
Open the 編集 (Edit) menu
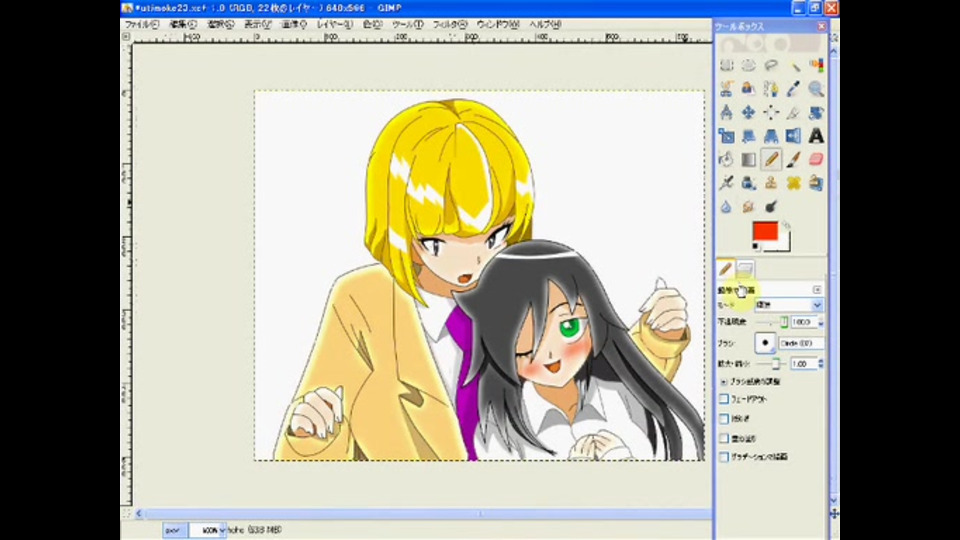click(182, 24)
